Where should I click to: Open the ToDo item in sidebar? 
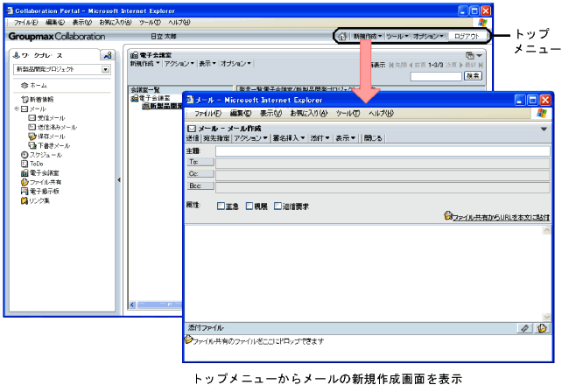pyautogui.click(x=35, y=164)
